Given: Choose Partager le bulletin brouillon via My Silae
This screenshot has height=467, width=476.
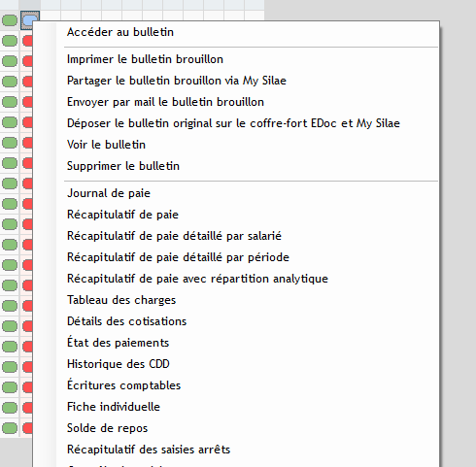Looking at the screenshot, I should click(x=177, y=81).
